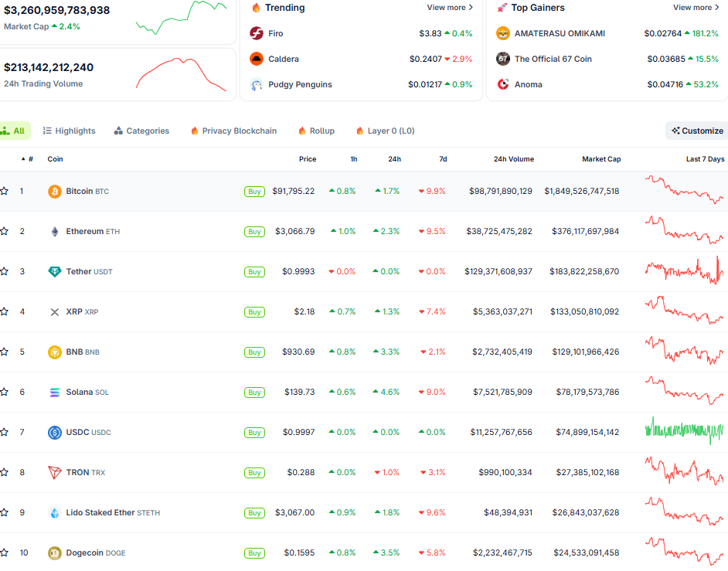728x571 pixels.
Task: Select the Firo icon in Trending
Action: click(255, 33)
